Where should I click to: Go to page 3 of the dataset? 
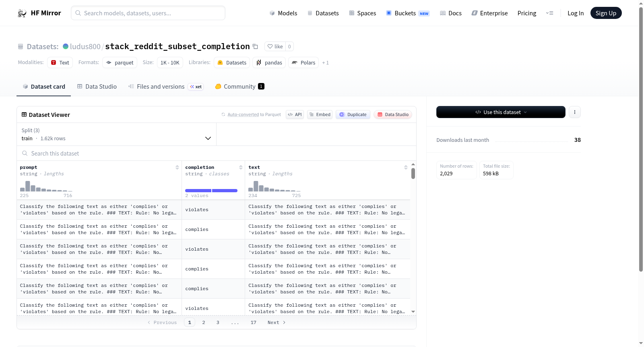[x=218, y=322]
